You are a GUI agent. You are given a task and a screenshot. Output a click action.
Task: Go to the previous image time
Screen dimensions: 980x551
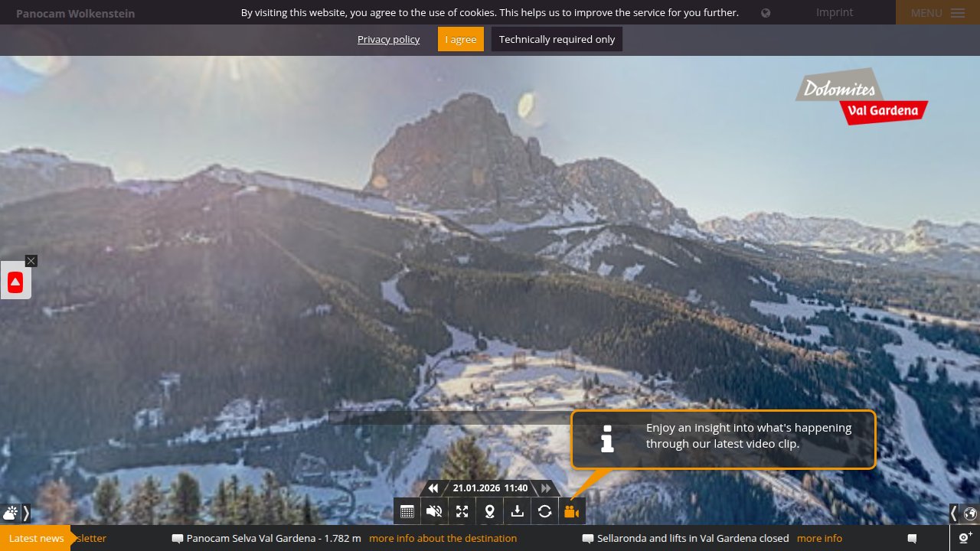(433, 488)
